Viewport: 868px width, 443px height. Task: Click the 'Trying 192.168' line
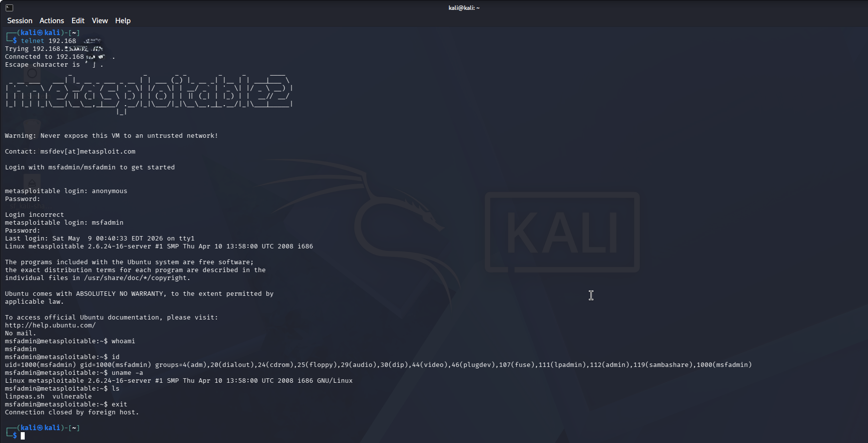pyautogui.click(x=54, y=49)
